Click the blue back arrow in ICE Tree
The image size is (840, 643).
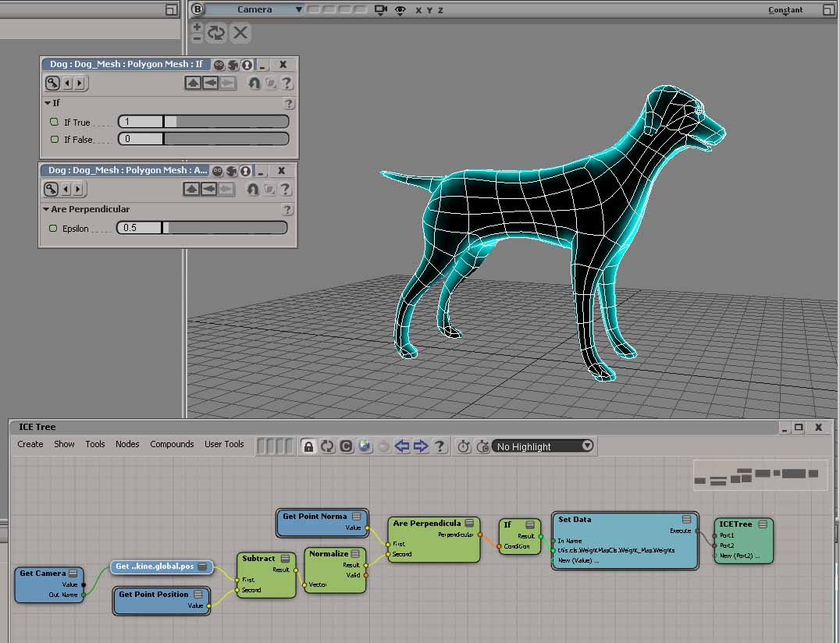(x=402, y=446)
